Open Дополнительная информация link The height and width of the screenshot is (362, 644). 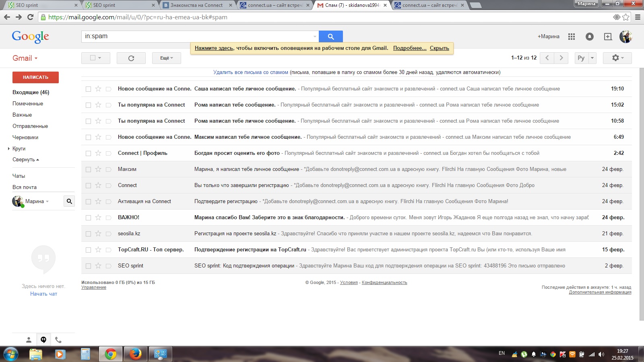point(600,292)
